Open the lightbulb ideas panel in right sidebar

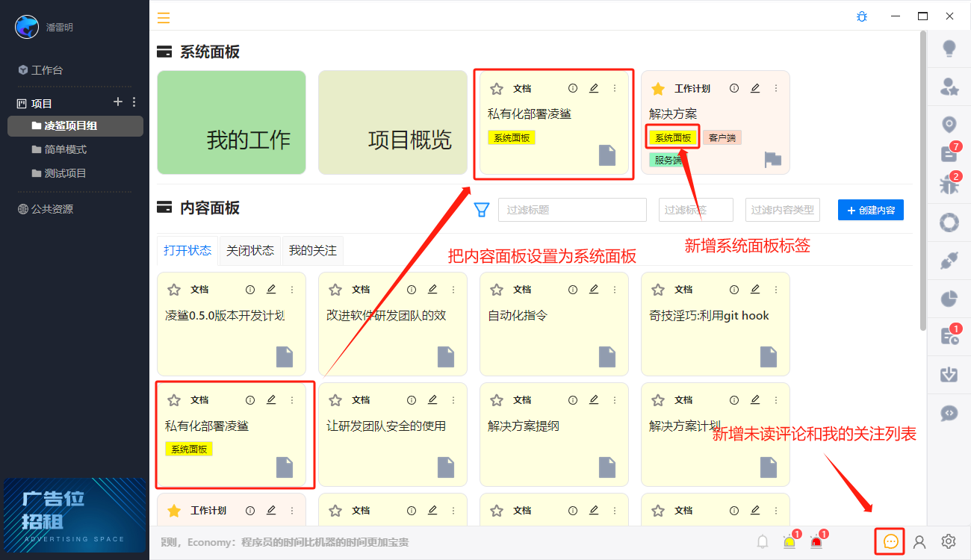click(949, 49)
